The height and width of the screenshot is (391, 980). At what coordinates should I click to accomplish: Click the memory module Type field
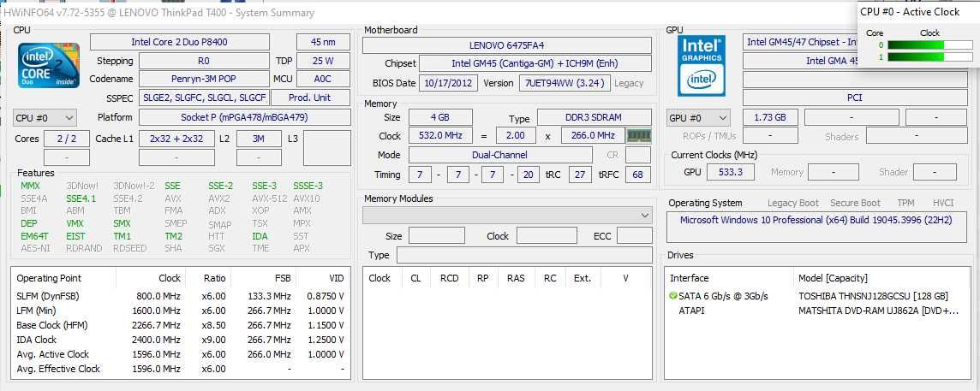tap(524, 255)
